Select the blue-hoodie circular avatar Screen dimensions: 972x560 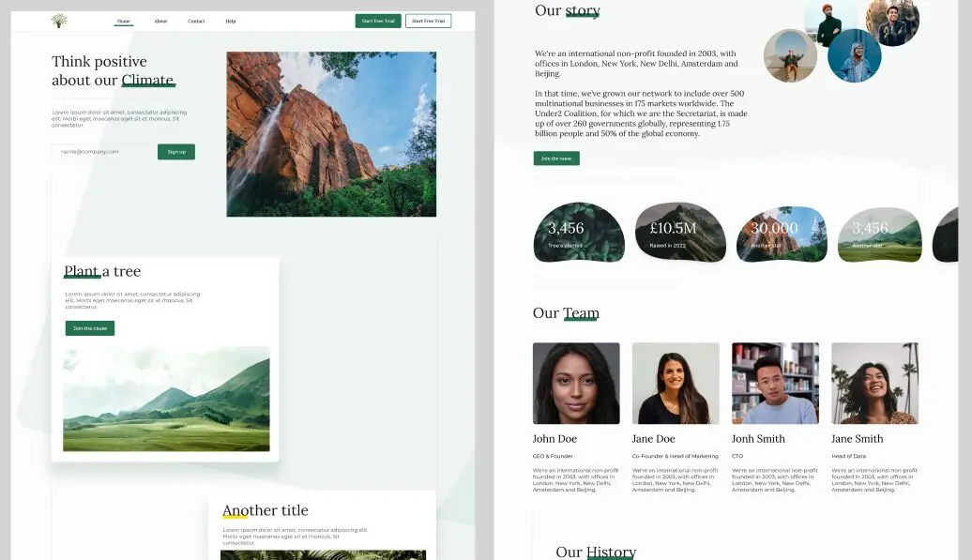point(854,53)
